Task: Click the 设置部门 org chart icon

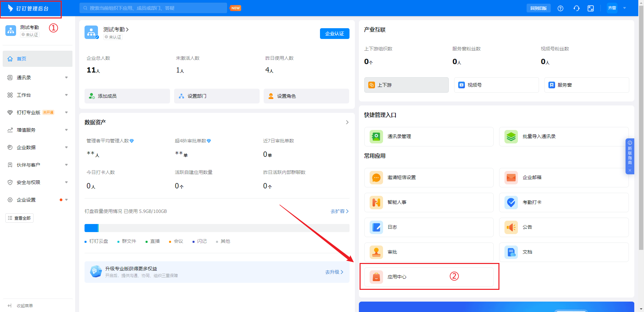Action: pos(181,96)
